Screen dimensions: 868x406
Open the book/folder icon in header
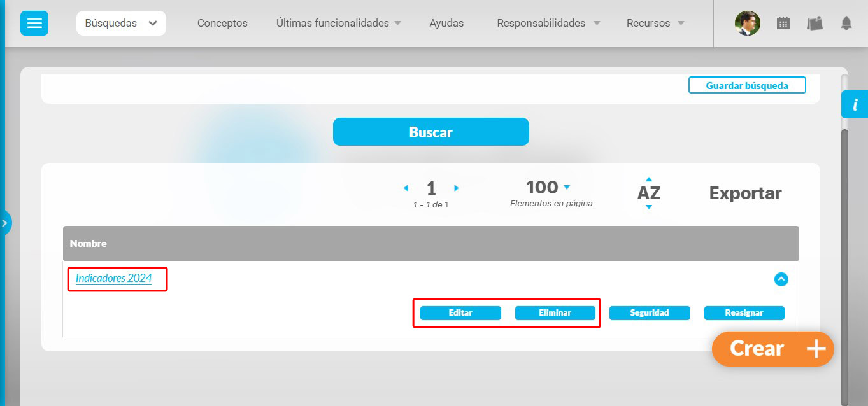(815, 24)
